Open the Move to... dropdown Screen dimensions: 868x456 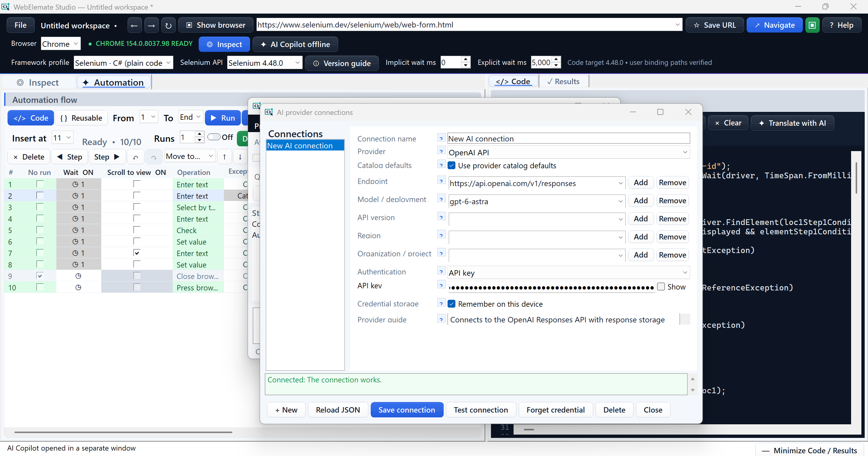coord(190,157)
